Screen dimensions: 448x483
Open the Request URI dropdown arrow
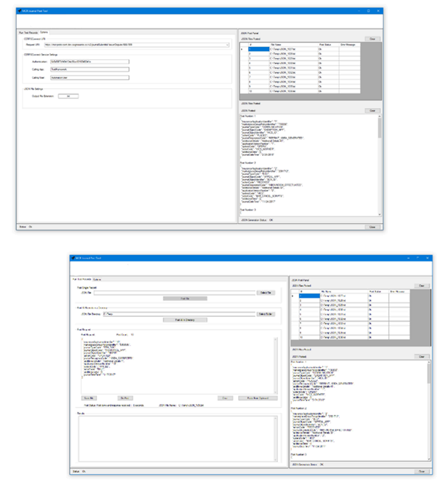click(x=228, y=45)
